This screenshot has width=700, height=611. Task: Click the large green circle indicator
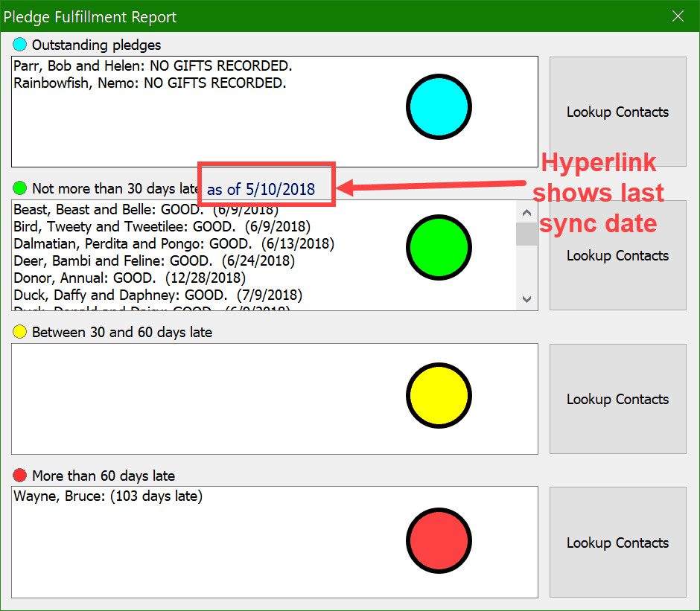439,248
